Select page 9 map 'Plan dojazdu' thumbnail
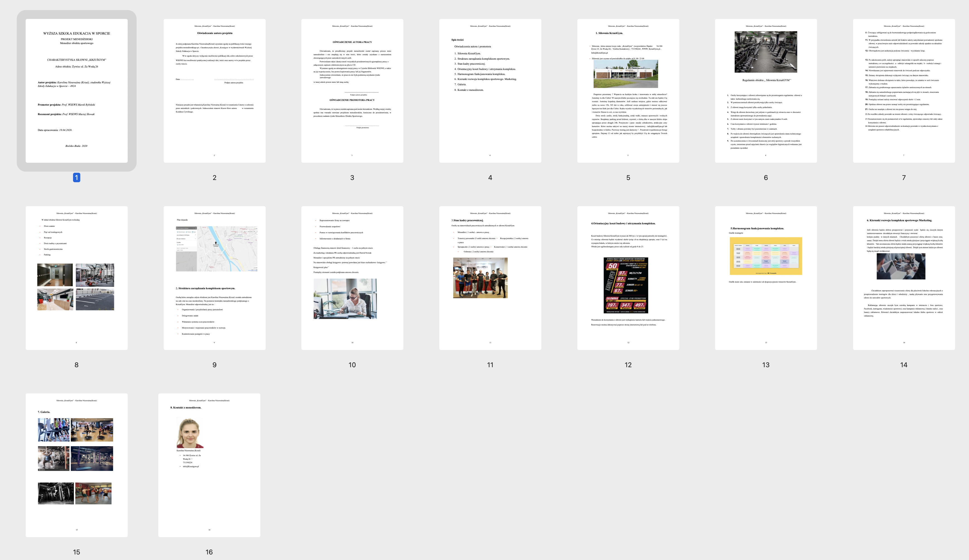The image size is (969, 560). (x=214, y=278)
